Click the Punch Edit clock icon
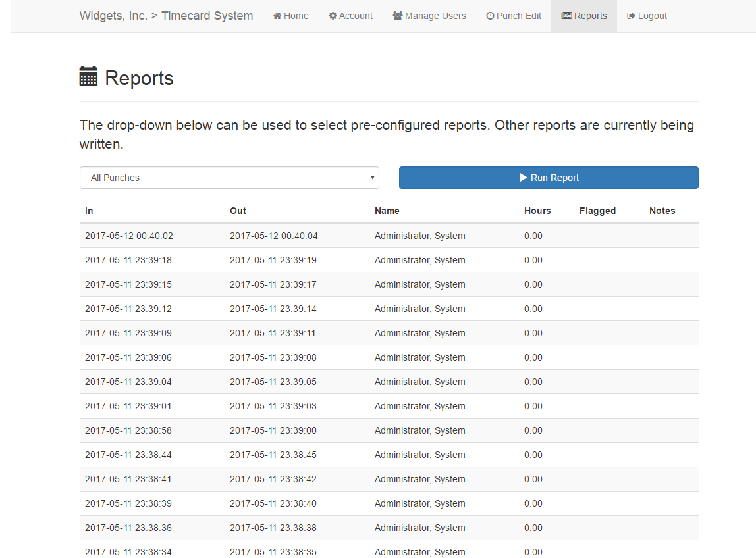Image resolution: width=756 pixels, height=558 pixels. (x=490, y=16)
